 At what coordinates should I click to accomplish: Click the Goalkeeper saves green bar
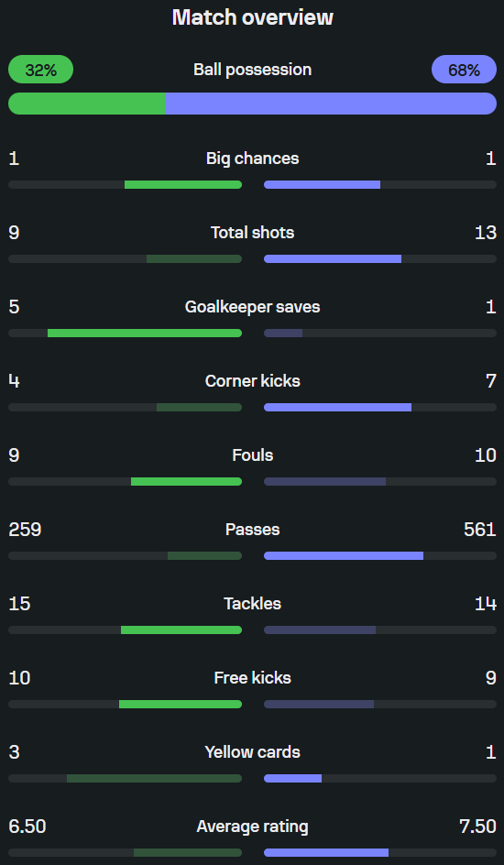coord(145,334)
